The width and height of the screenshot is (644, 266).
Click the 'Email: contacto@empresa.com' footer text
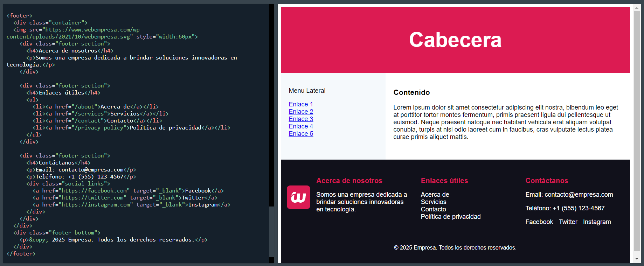pos(569,195)
